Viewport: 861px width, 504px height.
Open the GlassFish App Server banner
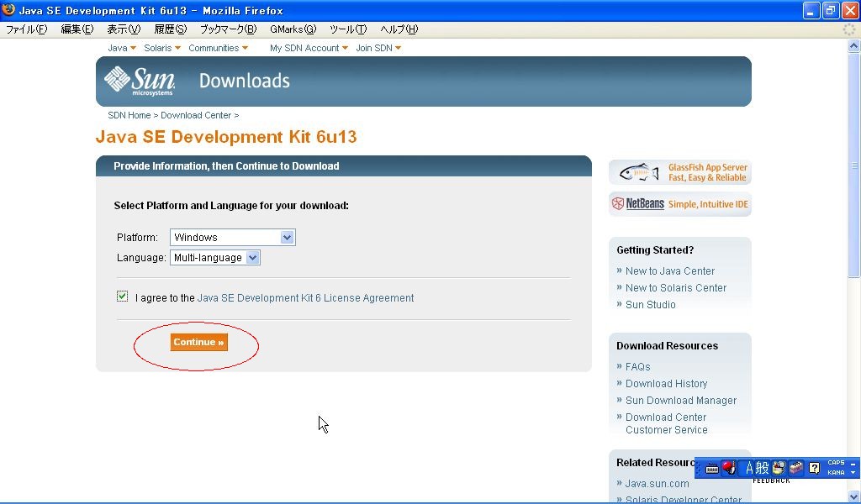(679, 172)
